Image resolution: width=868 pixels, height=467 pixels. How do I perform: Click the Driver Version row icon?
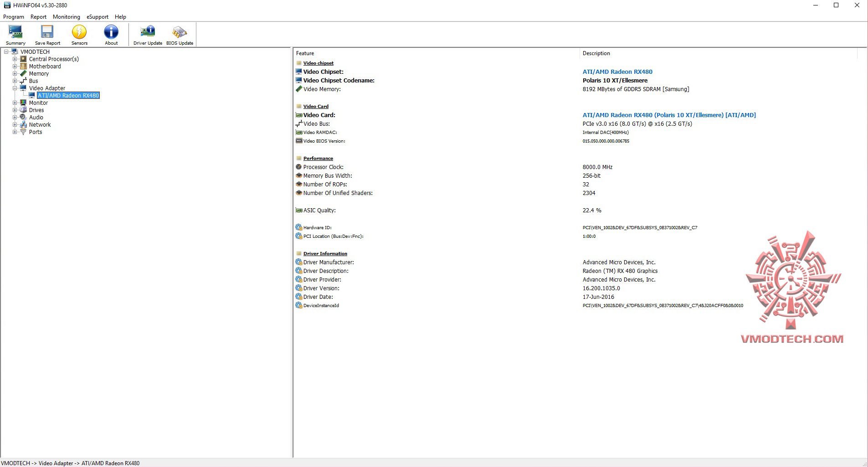click(299, 288)
